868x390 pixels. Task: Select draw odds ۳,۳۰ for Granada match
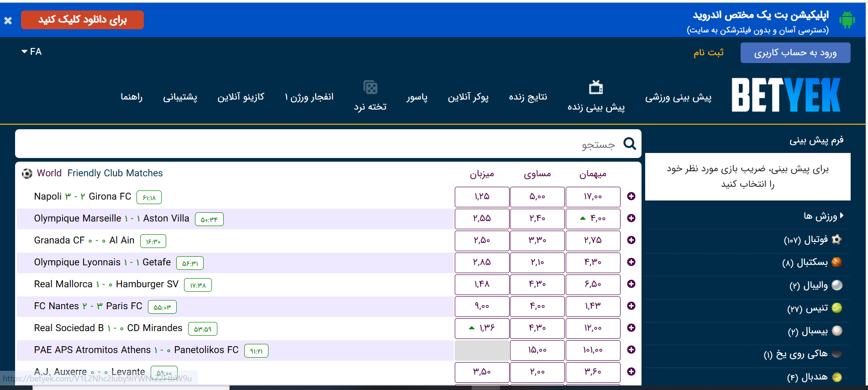coord(537,241)
